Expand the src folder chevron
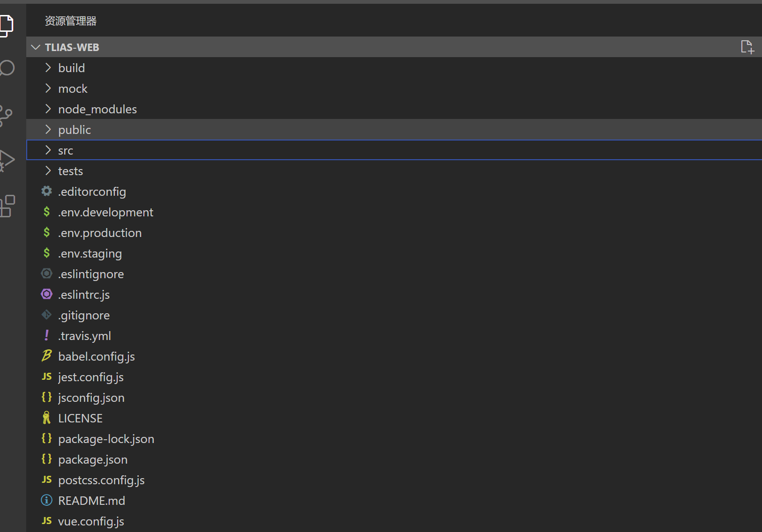This screenshot has height=532, width=762. coord(48,150)
